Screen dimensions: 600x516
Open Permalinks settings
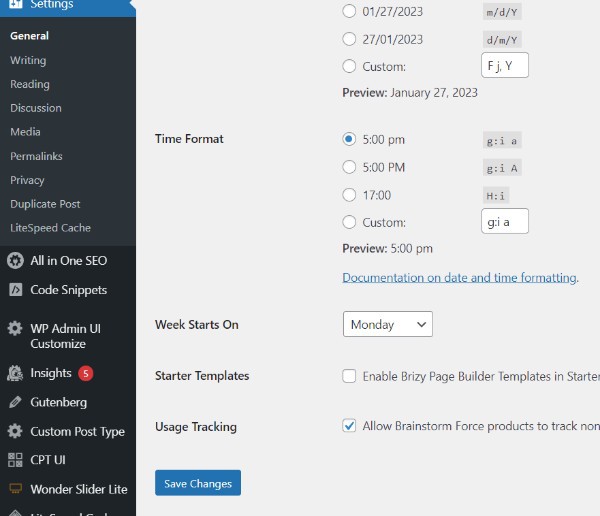tap(36, 156)
